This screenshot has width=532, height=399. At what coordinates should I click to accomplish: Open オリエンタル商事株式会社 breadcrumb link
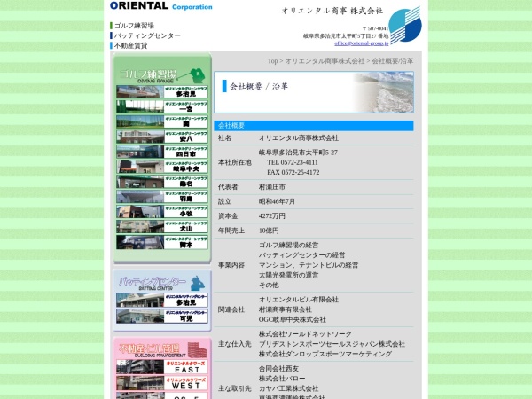tap(325, 61)
